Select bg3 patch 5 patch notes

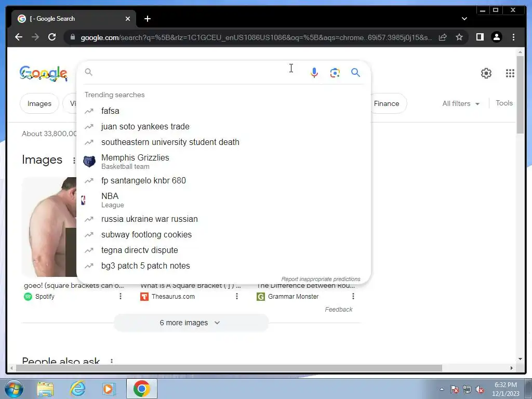point(223,265)
